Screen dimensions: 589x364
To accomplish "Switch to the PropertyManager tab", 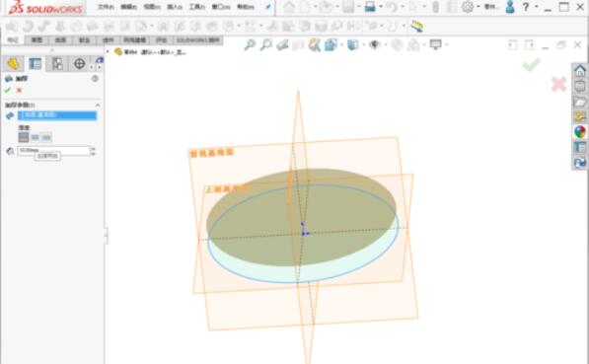I will click(35, 63).
